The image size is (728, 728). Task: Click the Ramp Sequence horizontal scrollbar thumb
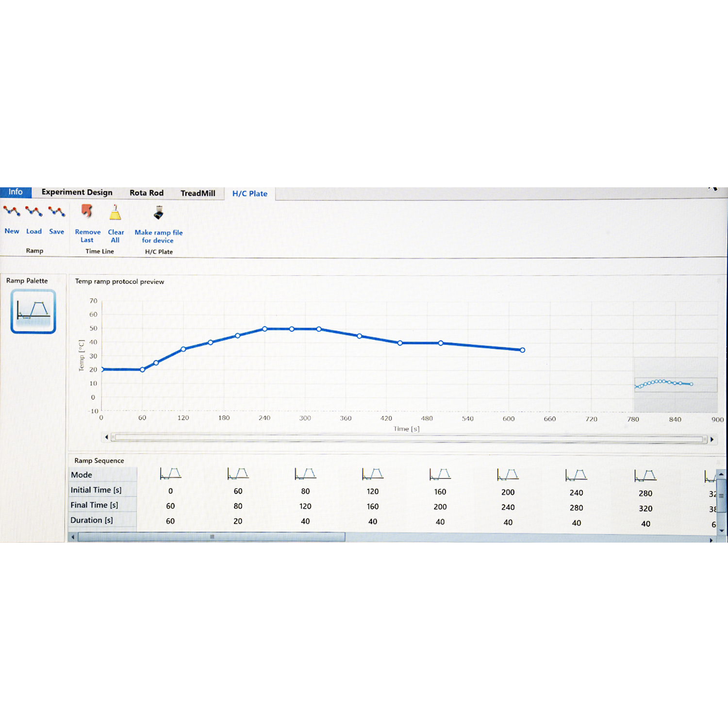click(x=212, y=537)
